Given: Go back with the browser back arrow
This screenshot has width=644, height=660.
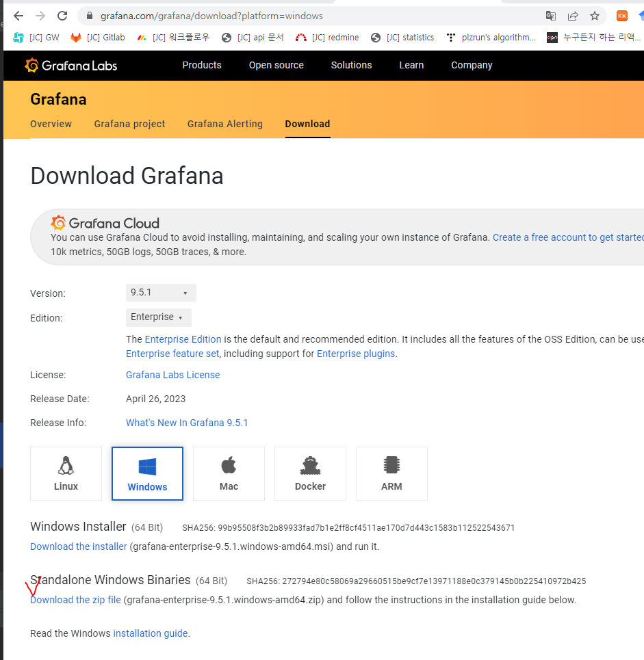Looking at the screenshot, I should pos(18,16).
